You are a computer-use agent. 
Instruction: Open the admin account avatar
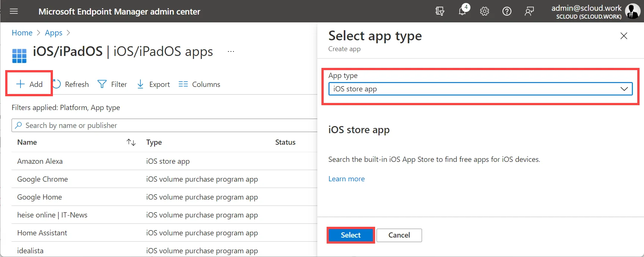(x=632, y=11)
